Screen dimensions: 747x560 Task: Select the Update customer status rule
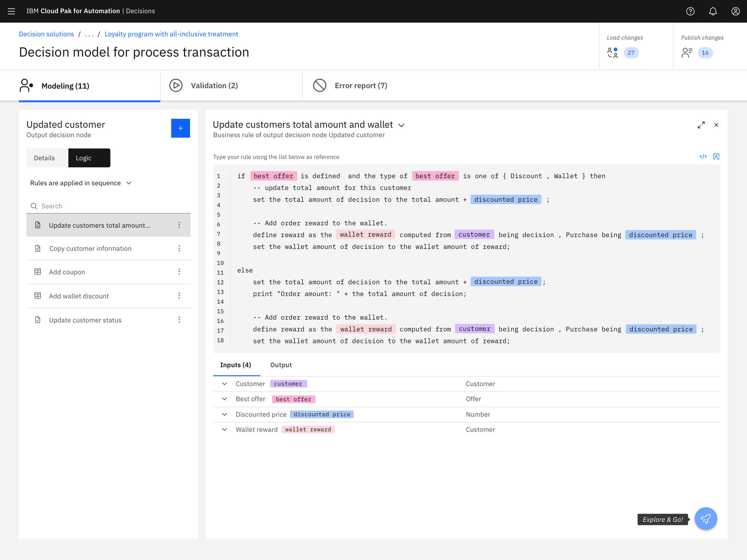point(108,320)
